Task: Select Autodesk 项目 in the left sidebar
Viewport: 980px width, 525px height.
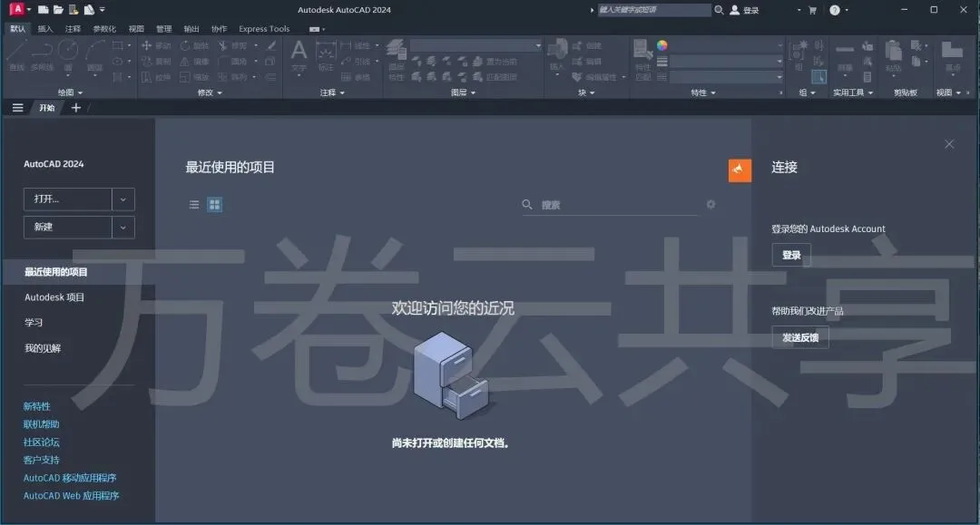Action: click(x=54, y=297)
